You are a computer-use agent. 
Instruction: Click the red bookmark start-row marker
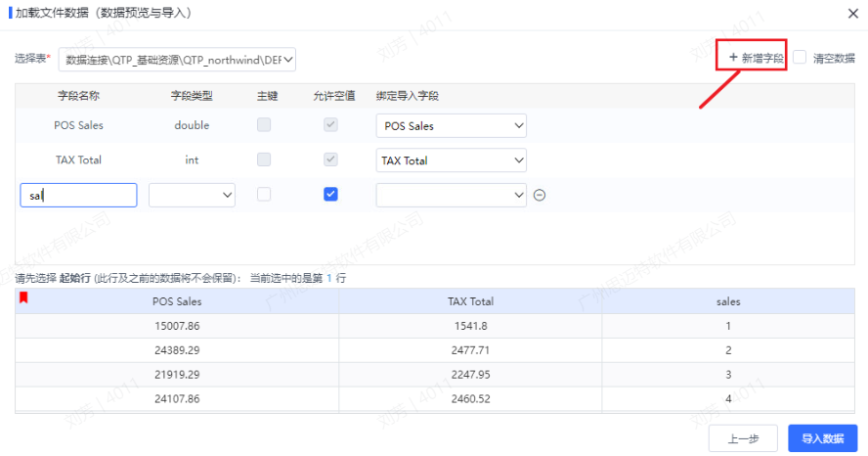[23, 297]
